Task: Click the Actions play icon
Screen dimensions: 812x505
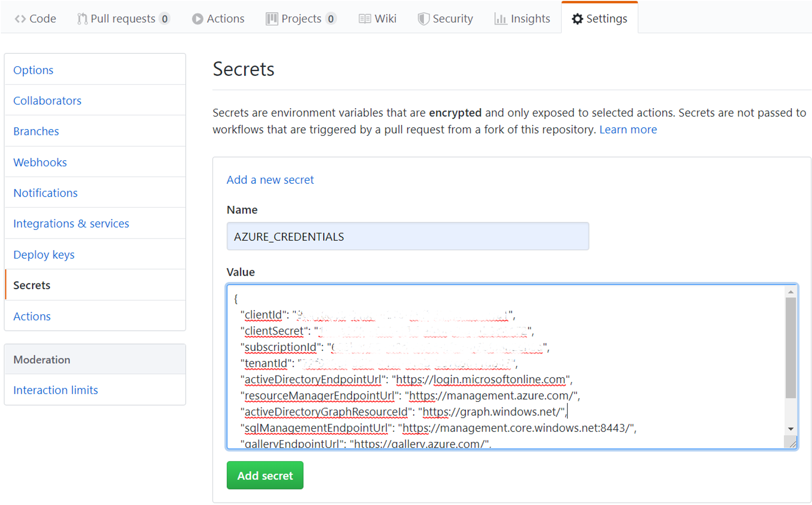Action: pyautogui.click(x=197, y=19)
